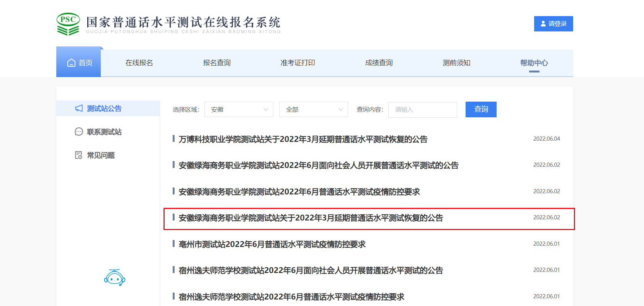644x306 pixels.
Task: Select 联系测试站 in the sidebar
Action: click(104, 132)
